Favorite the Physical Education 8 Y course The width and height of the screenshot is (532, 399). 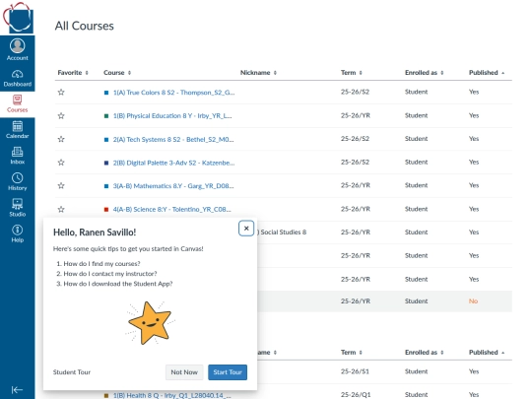click(61, 115)
